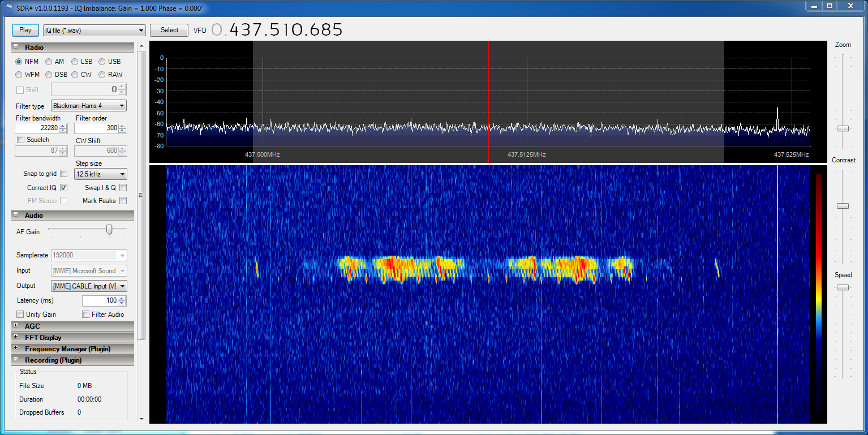Click the Select file button
This screenshot has height=435, width=868.
point(169,30)
